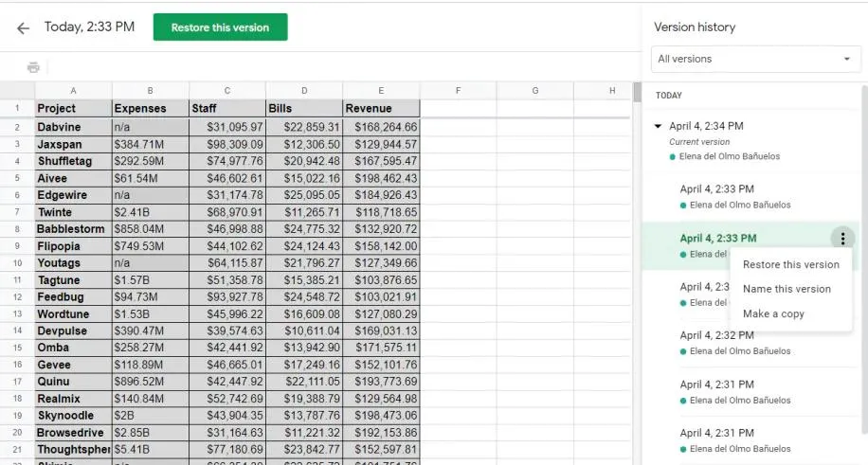Viewport: 868px width, 465px height.
Task: Click the Expenses header cell
Action: point(150,109)
